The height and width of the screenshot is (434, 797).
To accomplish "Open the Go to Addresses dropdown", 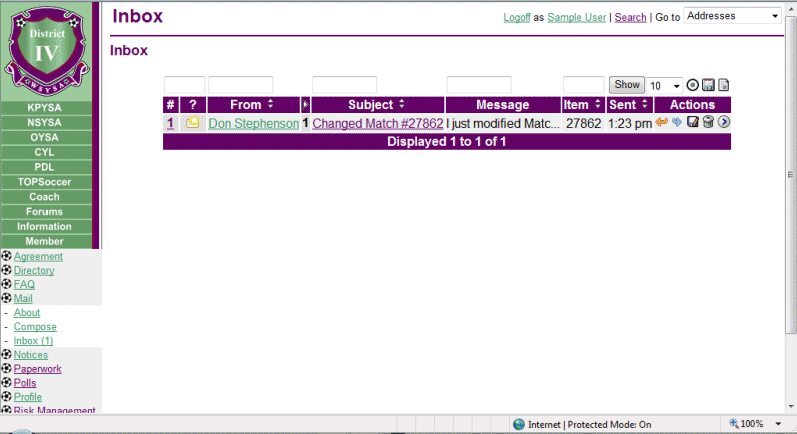I will coord(733,16).
